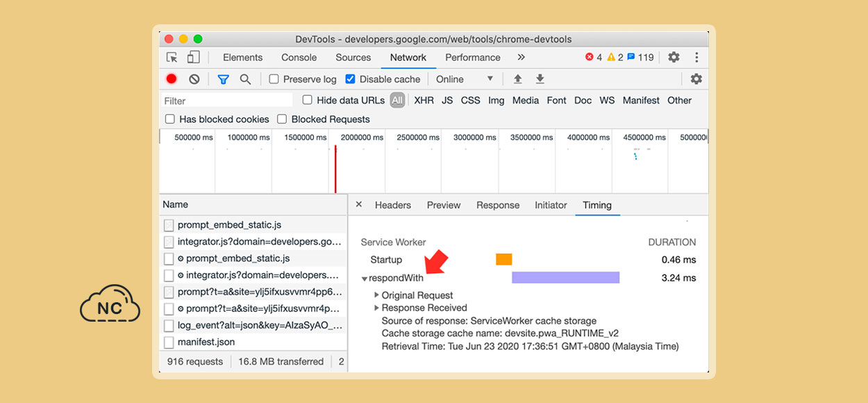Filter requests by CSS
Image resolution: width=868 pixels, height=403 pixels.
click(x=470, y=100)
